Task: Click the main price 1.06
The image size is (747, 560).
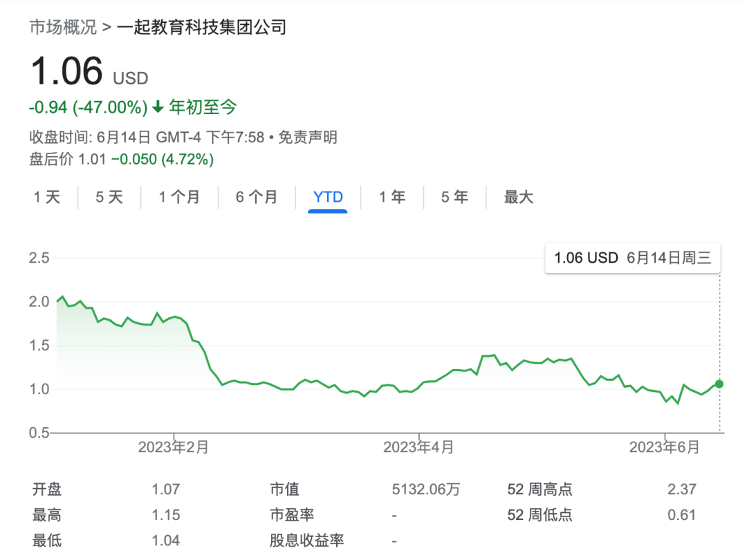Action: [x=66, y=71]
